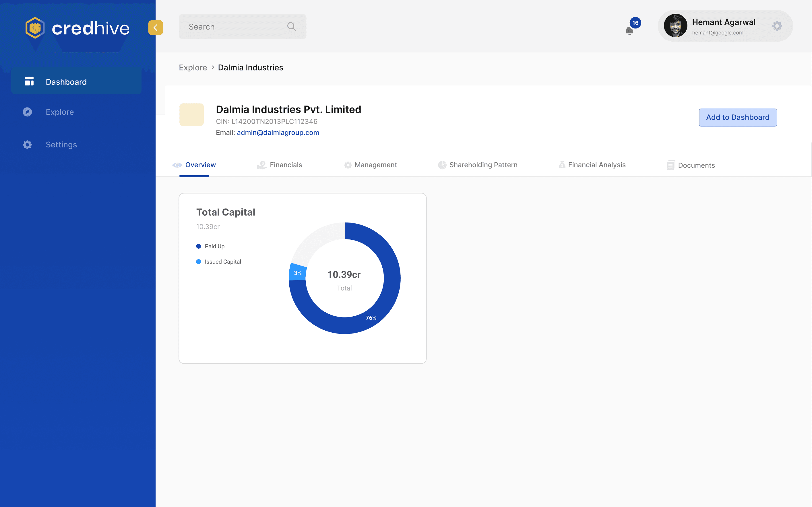Click Add to Dashboard button

[x=737, y=117]
